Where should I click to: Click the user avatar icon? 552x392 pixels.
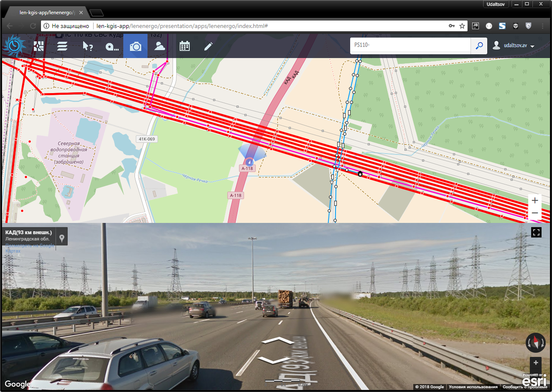496,45
